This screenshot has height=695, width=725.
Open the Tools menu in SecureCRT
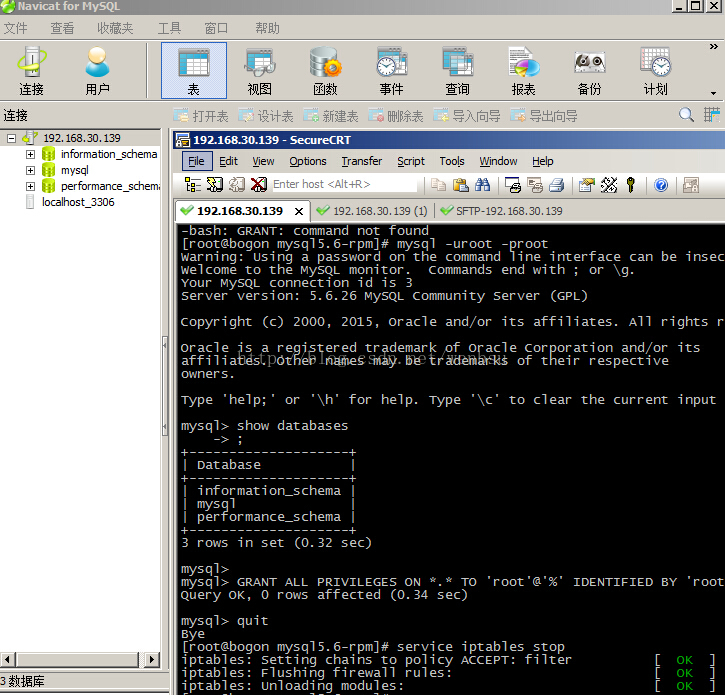click(452, 161)
